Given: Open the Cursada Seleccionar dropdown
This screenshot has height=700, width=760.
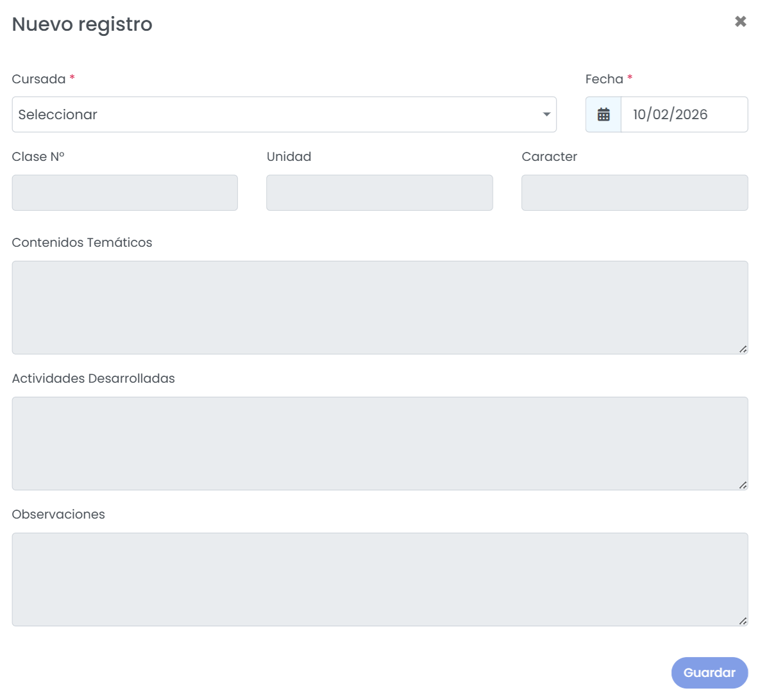Looking at the screenshot, I should coord(284,114).
